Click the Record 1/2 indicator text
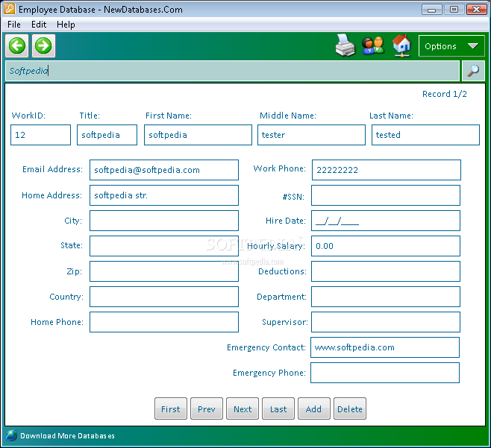Screen dimensions: 491x448 tap(444, 94)
